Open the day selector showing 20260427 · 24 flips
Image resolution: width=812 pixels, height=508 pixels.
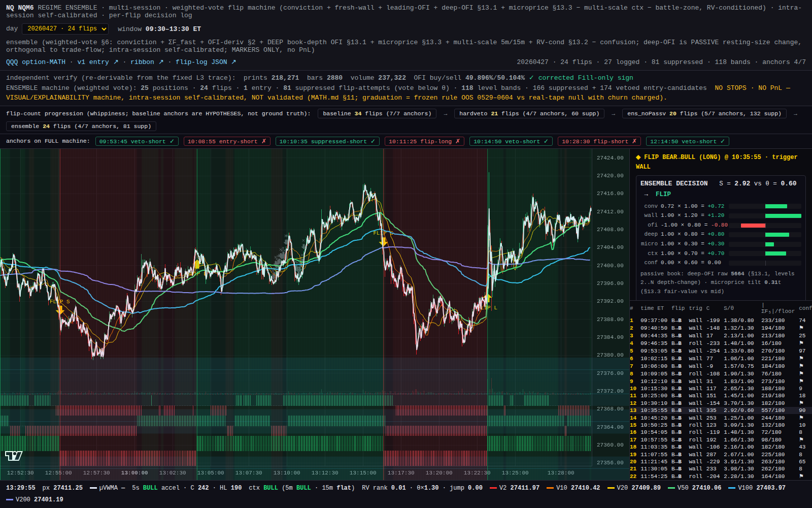tap(65, 29)
